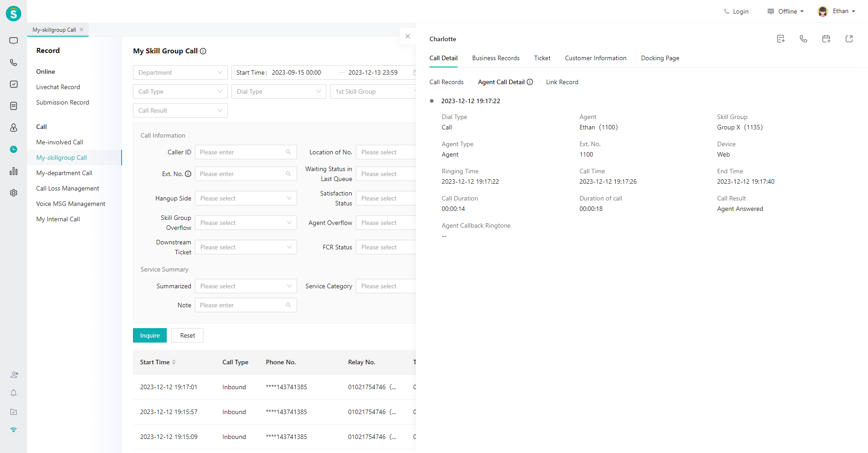Open the ticket document sidebar icon

(14, 106)
